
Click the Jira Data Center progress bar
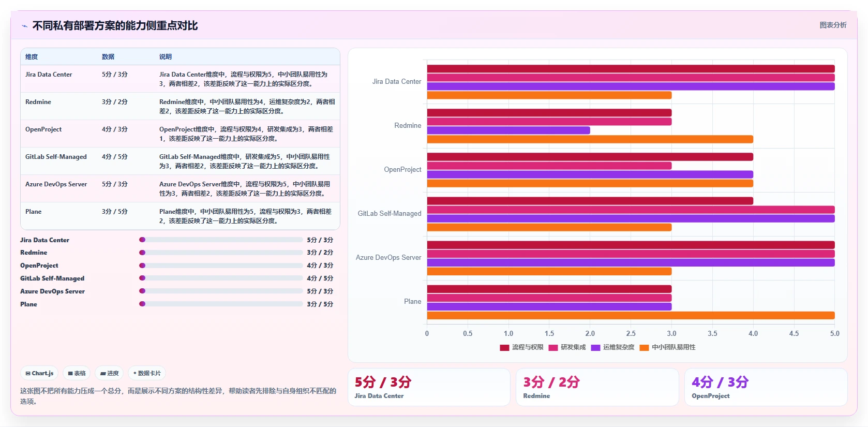(221, 240)
